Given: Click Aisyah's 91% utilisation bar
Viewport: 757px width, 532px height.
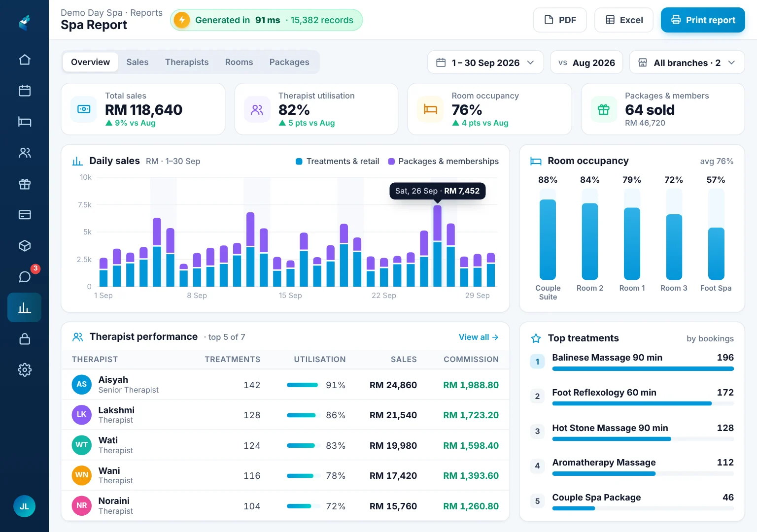Looking at the screenshot, I should [304, 385].
